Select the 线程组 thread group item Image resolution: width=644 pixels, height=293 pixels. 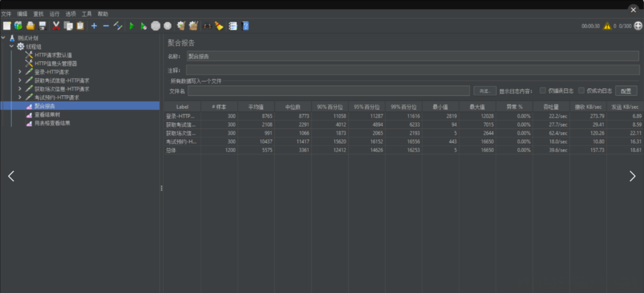click(x=34, y=47)
